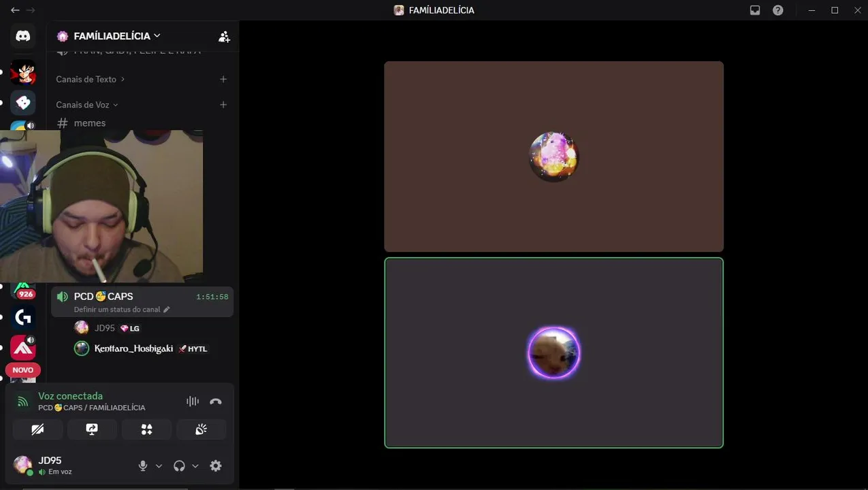The height and width of the screenshot is (490, 868).
Task: Create channel in Canais de Voz
Action: (x=223, y=105)
